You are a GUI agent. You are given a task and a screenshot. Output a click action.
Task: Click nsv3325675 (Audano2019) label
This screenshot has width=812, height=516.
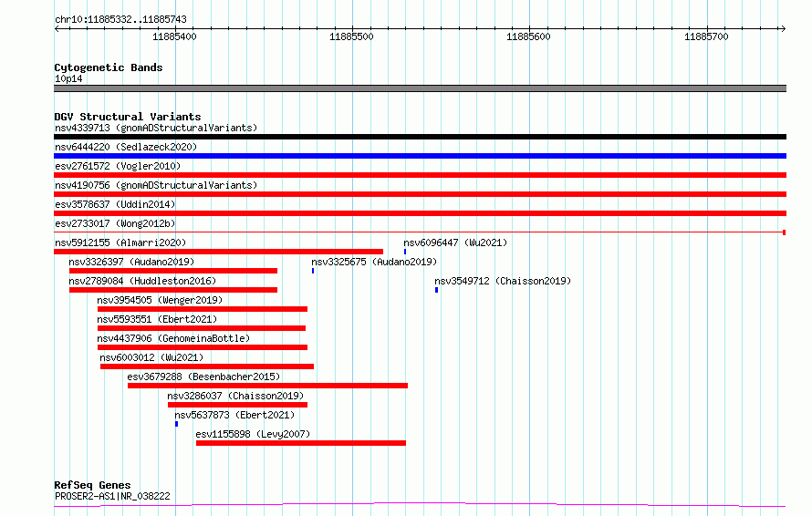pyautogui.click(x=374, y=262)
